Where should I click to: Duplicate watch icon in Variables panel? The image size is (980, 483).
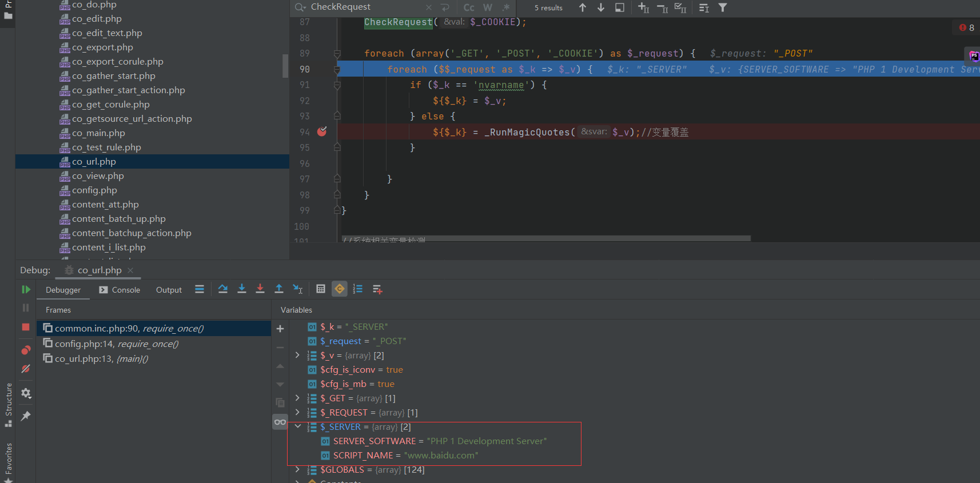[x=280, y=403]
